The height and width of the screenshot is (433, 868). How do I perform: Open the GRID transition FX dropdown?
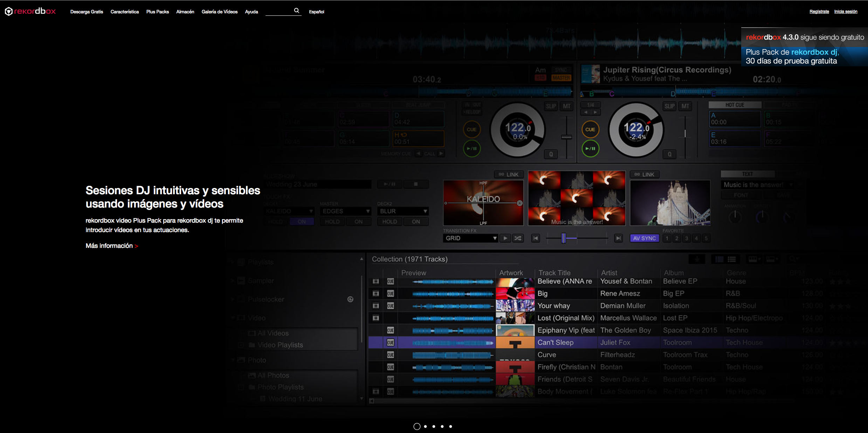470,238
